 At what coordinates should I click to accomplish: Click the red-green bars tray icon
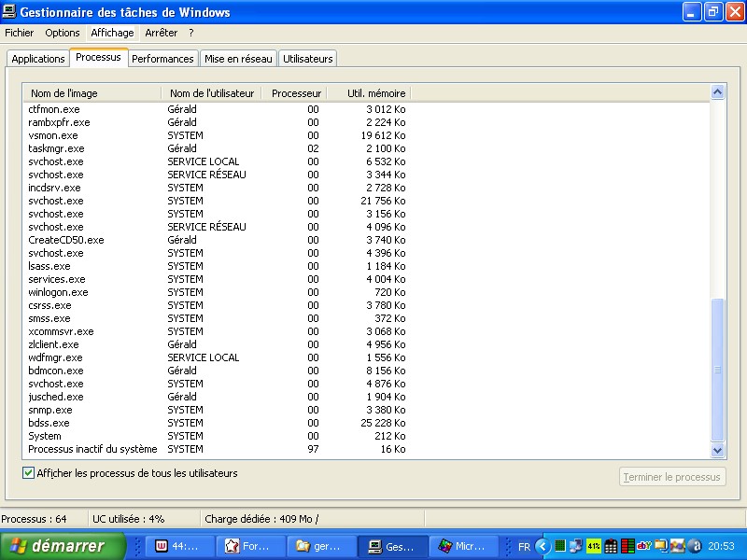627,546
